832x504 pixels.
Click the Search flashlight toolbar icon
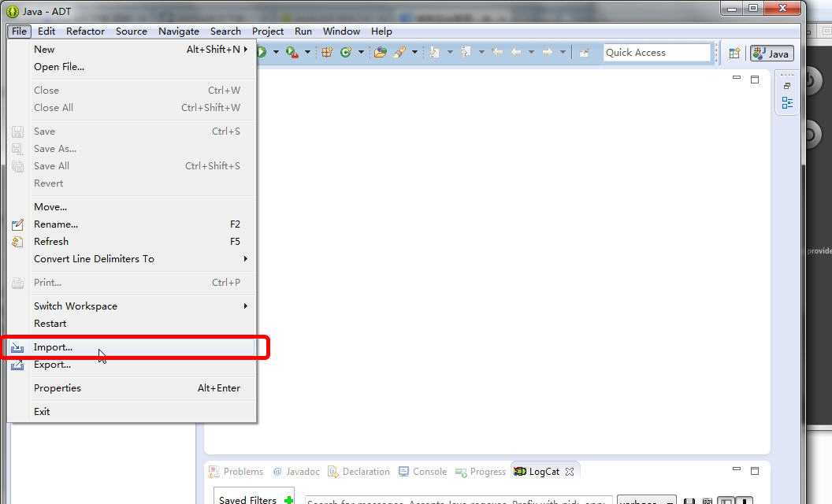tap(400, 52)
